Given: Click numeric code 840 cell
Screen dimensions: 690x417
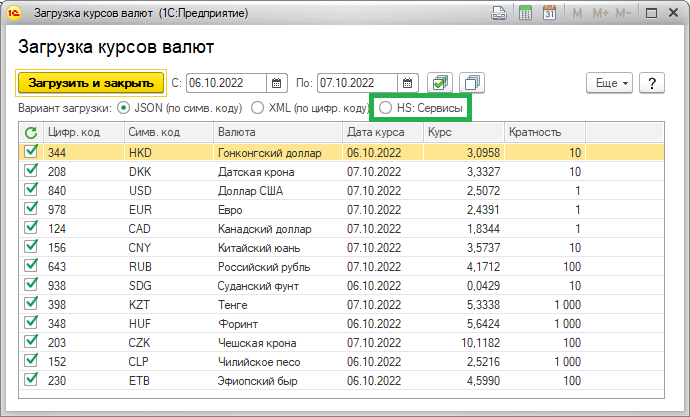Looking at the screenshot, I should click(84, 190).
